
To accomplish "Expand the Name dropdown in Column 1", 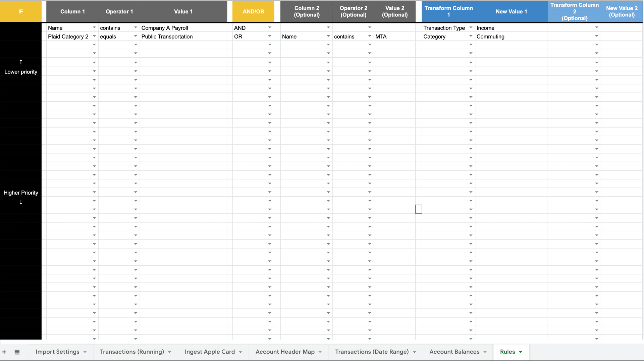I will click(94, 28).
